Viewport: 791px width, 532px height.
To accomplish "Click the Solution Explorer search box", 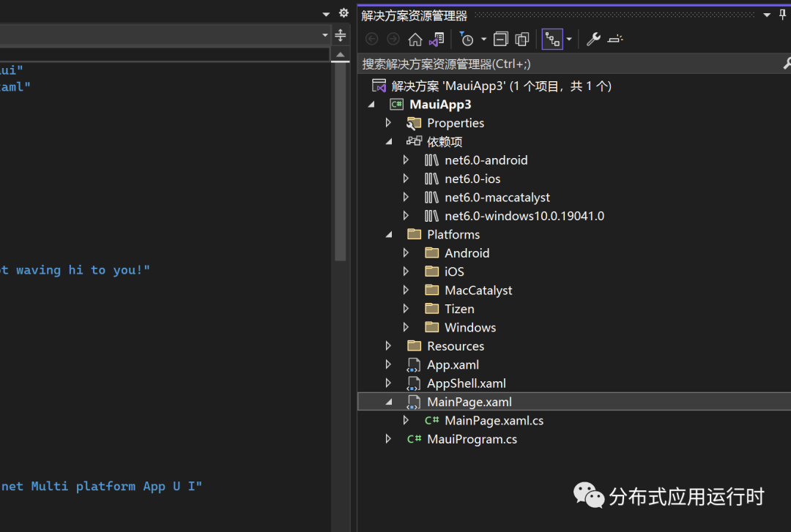I will 569,64.
